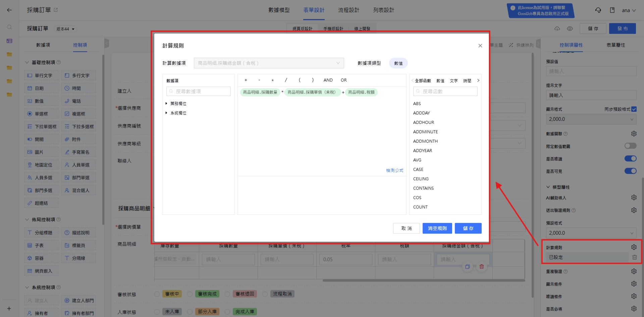The width and height of the screenshot is (644, 317).
Task: Expand 業務欄位 tree node
Action: 166,103
